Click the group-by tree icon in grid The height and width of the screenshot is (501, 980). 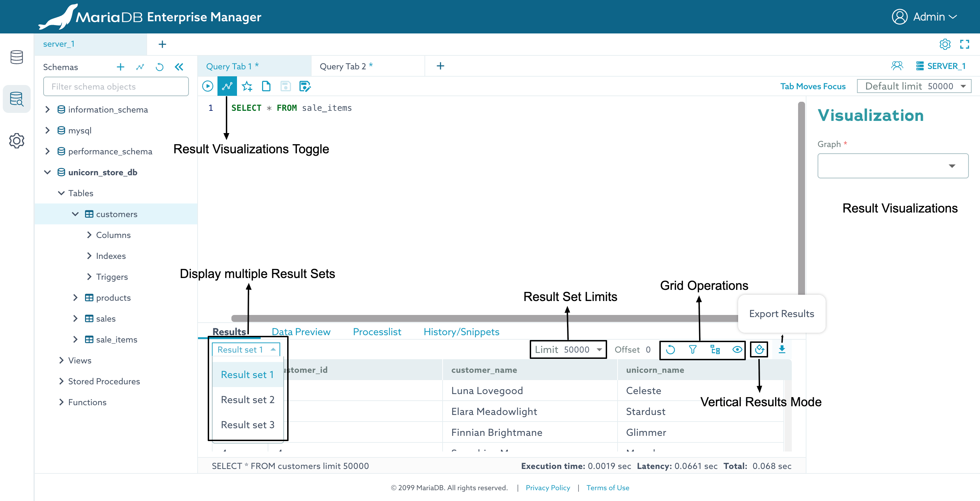715,349
